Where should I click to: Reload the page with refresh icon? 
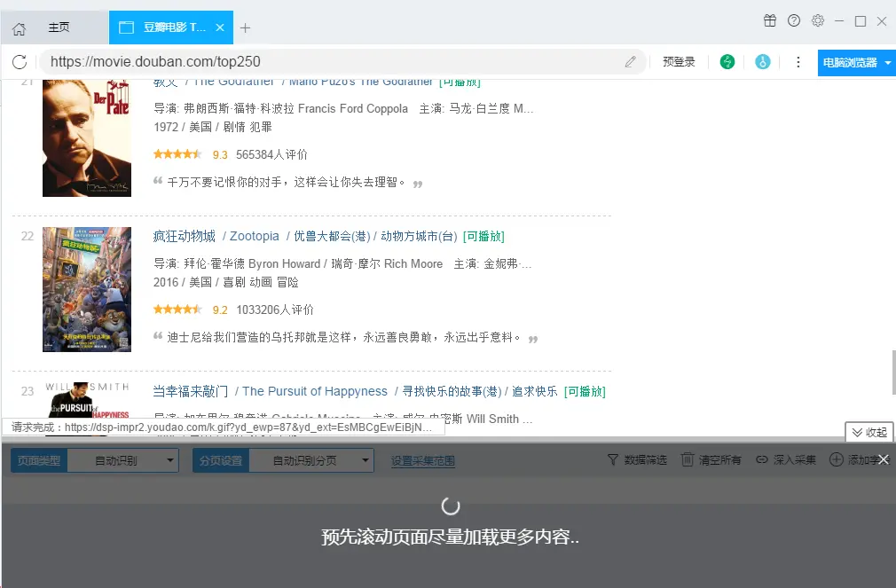(20, 62)
